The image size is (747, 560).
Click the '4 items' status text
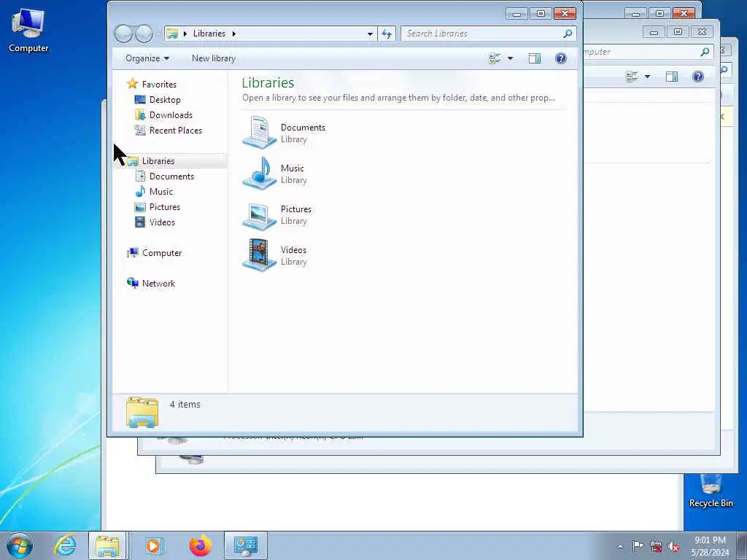[x=185, y=404]
